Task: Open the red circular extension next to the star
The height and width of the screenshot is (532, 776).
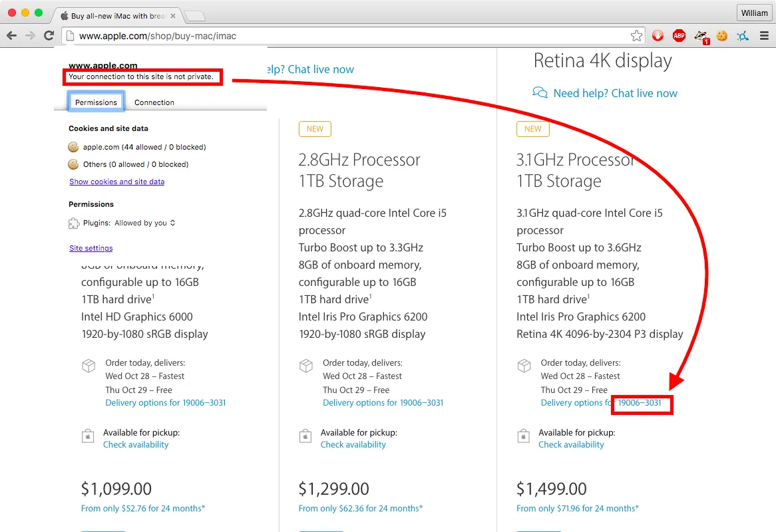Action: 658,36
